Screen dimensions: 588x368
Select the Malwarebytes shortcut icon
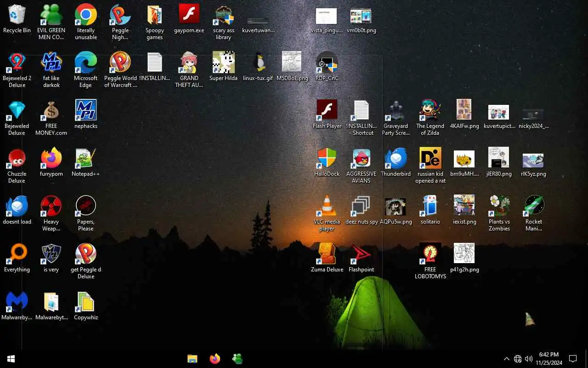tap(17, 302)
